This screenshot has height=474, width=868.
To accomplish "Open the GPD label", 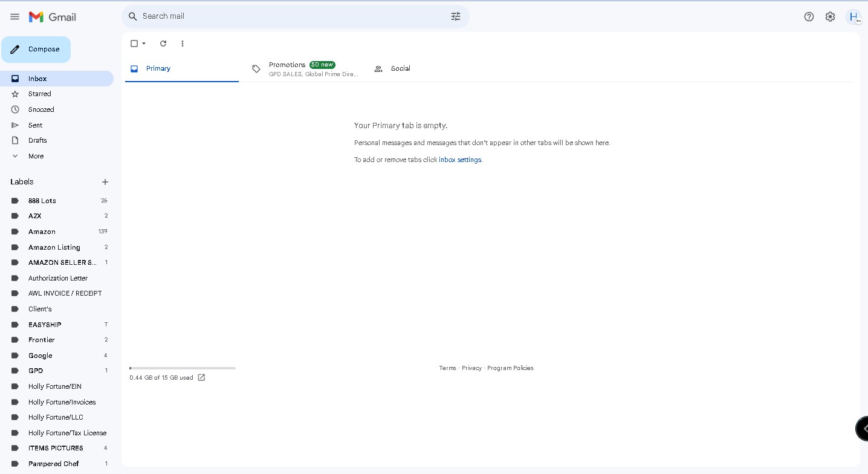I will pos(57,371).
